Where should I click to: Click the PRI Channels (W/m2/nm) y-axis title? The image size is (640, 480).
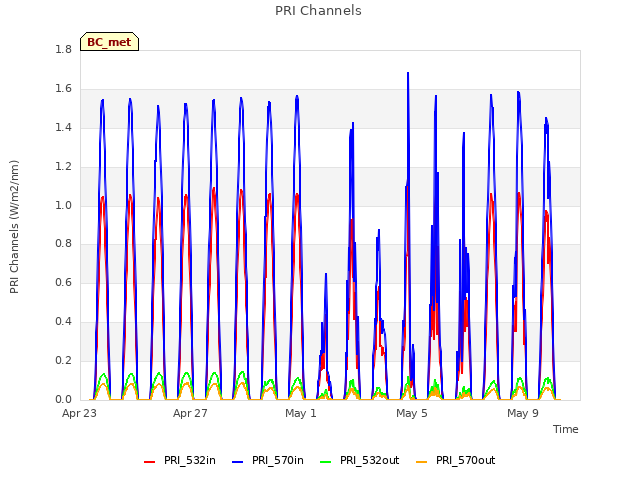[x=14, y=227]
